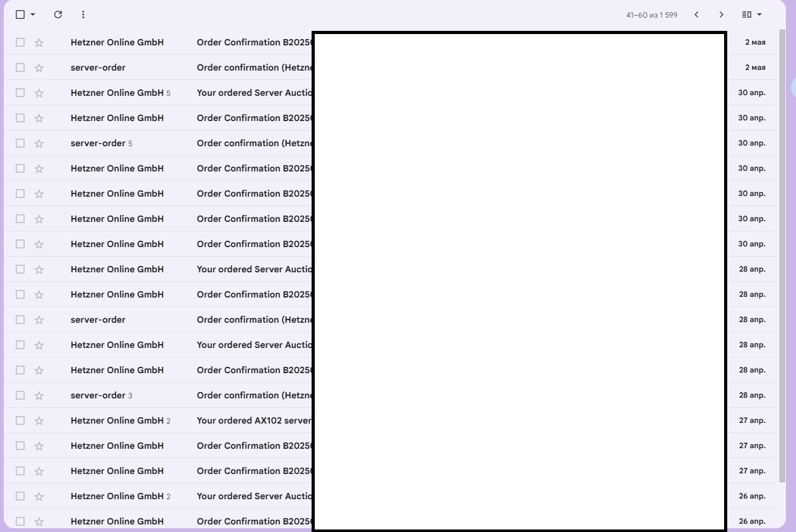Click the '2 мая' date of the server-order email

point(755,67)
